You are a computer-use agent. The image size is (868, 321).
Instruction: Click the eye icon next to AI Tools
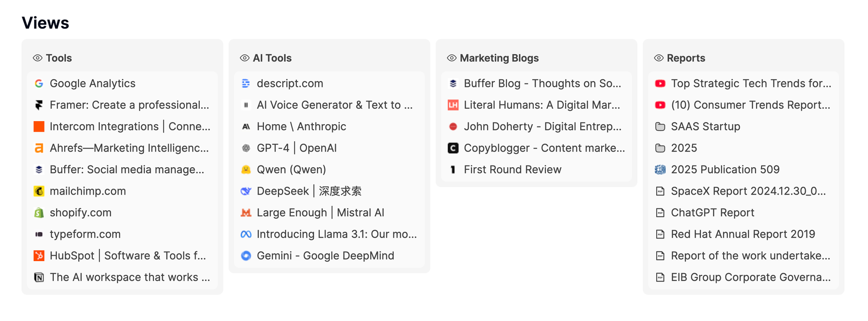(245, 58)
